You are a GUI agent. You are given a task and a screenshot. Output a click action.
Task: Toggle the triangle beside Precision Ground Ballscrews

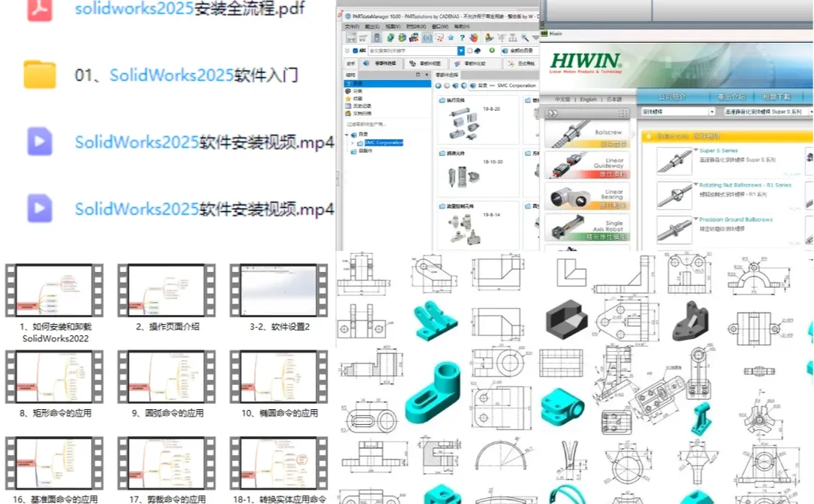click(696, 218)
